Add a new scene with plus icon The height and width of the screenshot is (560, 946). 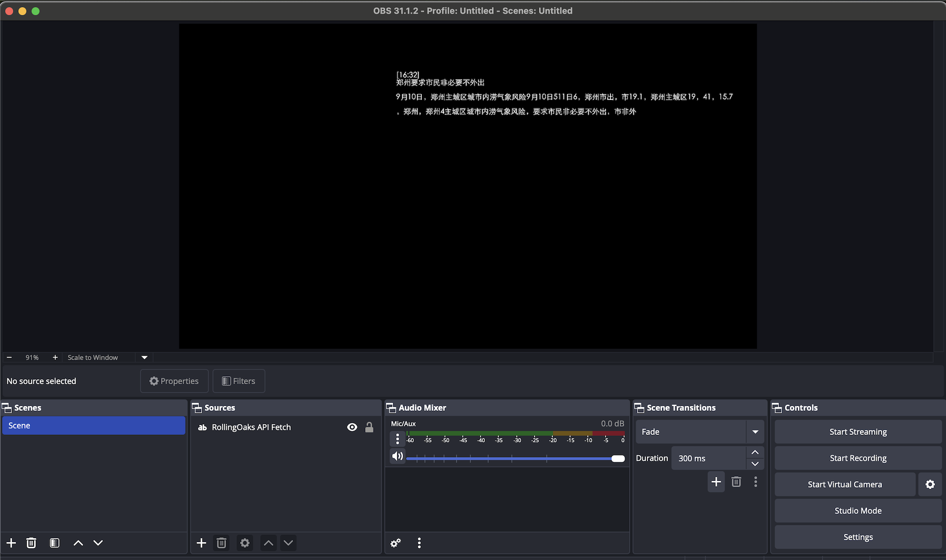pyautogui.click(x=11, y=543)
